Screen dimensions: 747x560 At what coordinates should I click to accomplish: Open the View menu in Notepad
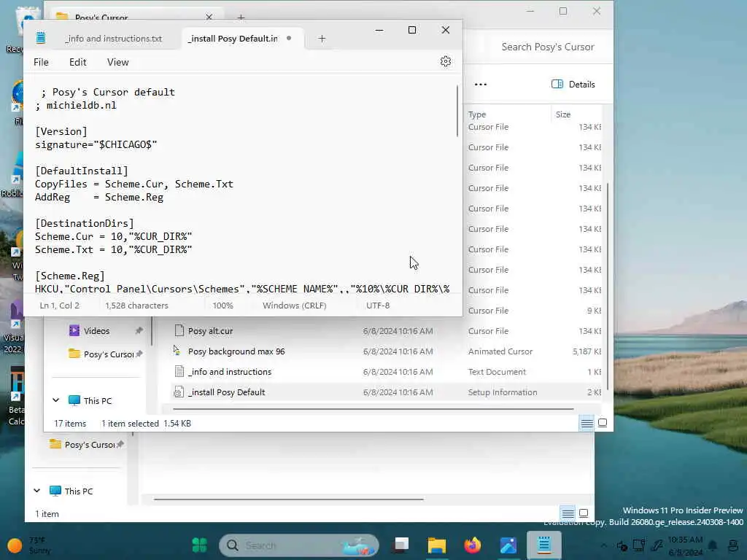[117, 63]
